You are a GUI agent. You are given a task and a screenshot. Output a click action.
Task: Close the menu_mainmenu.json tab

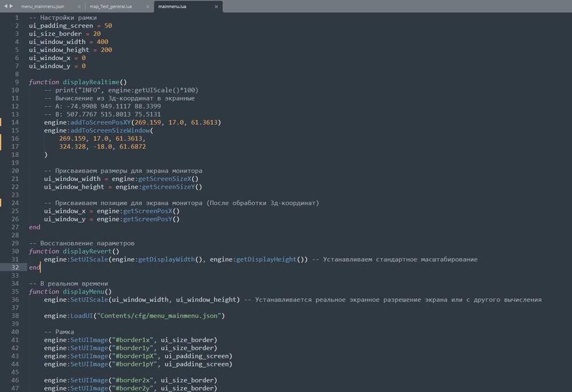[78, 6]
